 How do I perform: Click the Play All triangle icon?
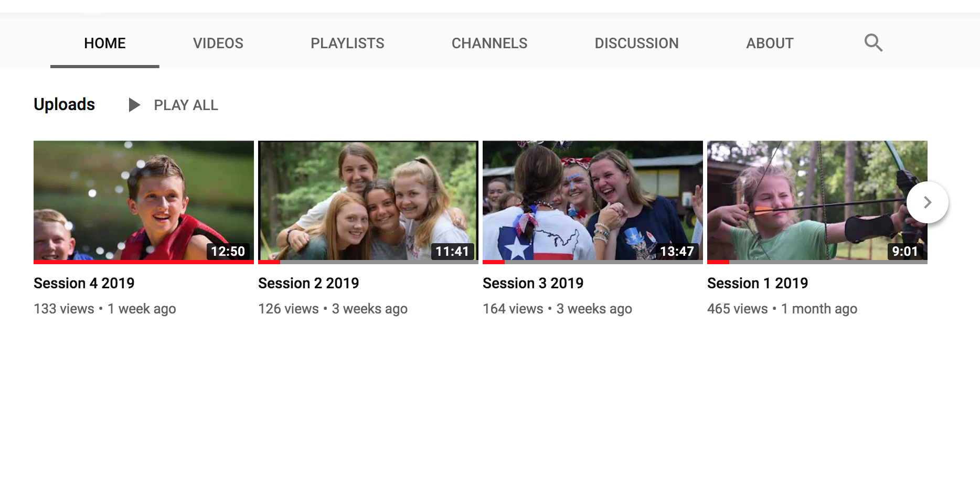pos(134,105)
